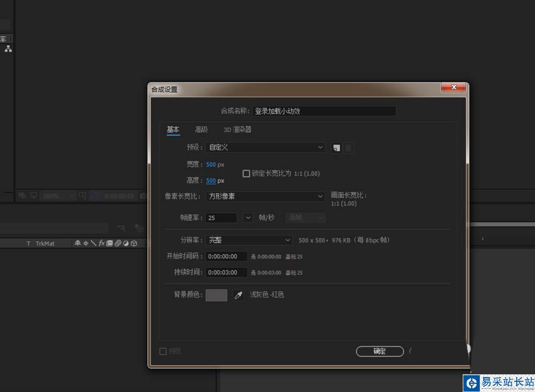Click the timeline search field
Viewport: 535px width, 392px height.
(x=55, y=228)
